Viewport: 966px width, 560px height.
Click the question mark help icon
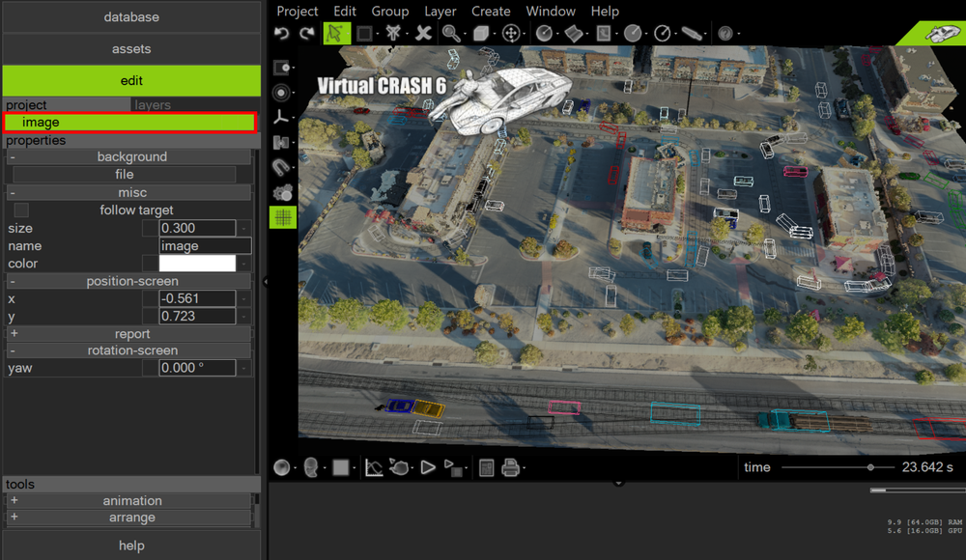pos(725,33)
